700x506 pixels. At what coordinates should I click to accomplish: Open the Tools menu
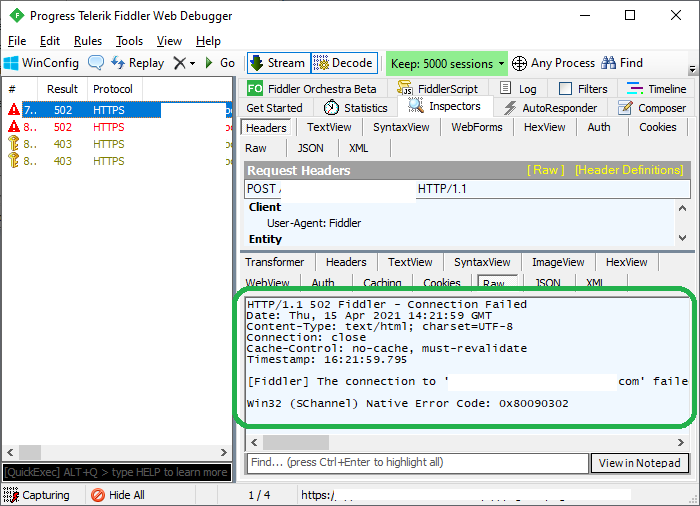pyautogui.click(x=129, y=41)
